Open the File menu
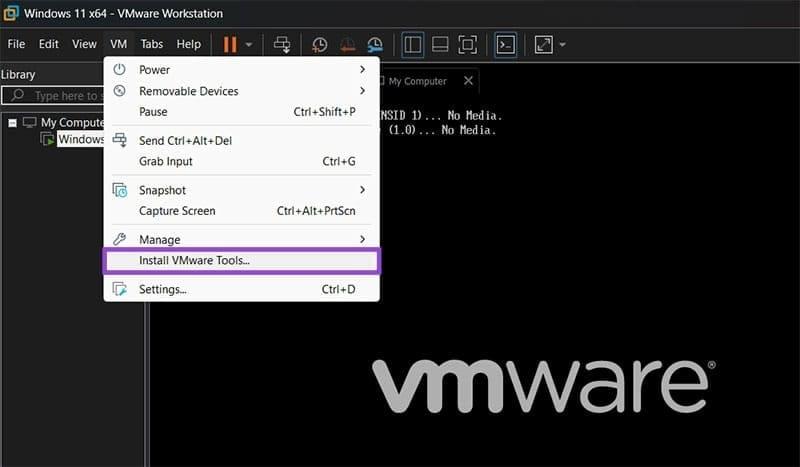 click(16, 44)
